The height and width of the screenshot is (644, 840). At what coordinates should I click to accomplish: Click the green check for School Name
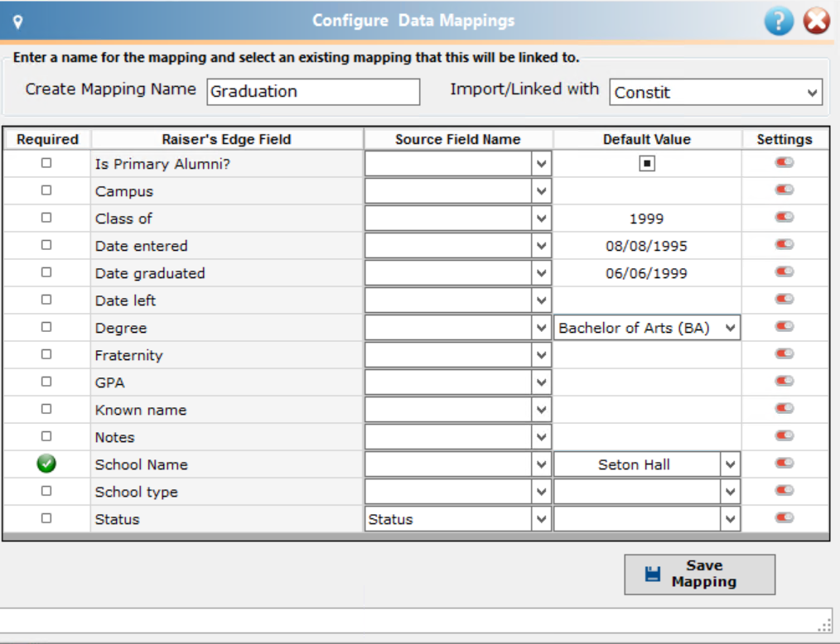click(46, 464)
